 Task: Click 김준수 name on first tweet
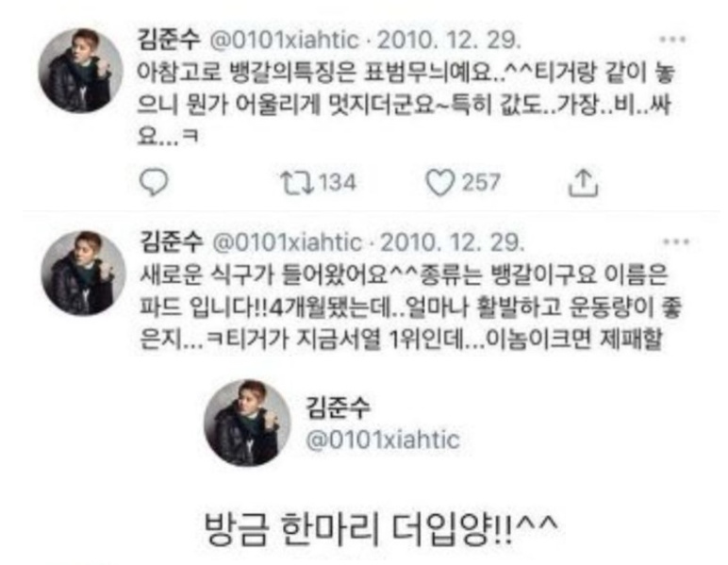[x=169, y=40]
